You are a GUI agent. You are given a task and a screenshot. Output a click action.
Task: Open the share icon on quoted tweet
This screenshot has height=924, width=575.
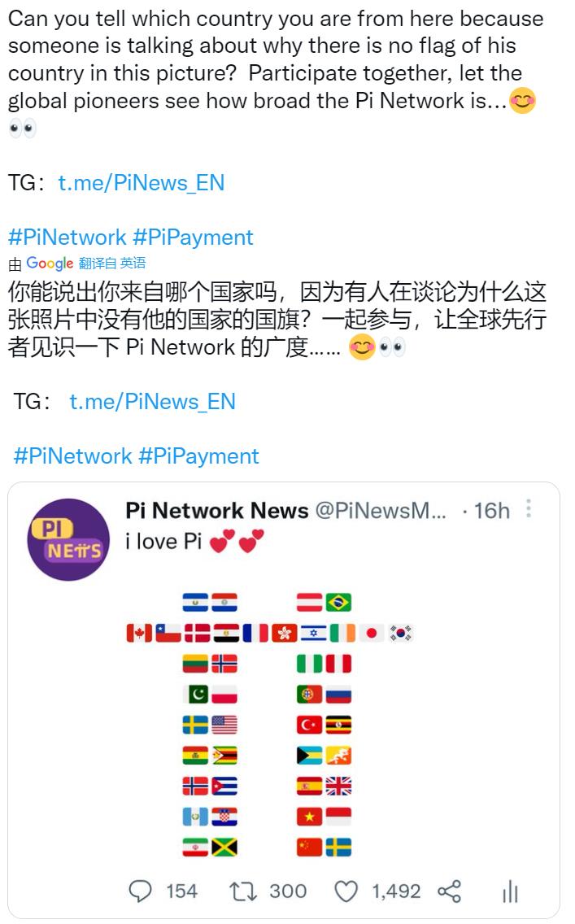tap(450, 891)
